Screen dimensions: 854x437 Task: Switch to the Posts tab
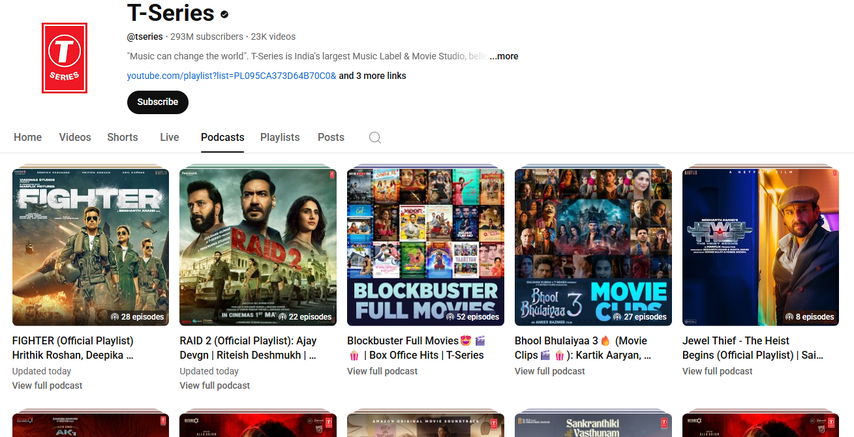(331, 137)
